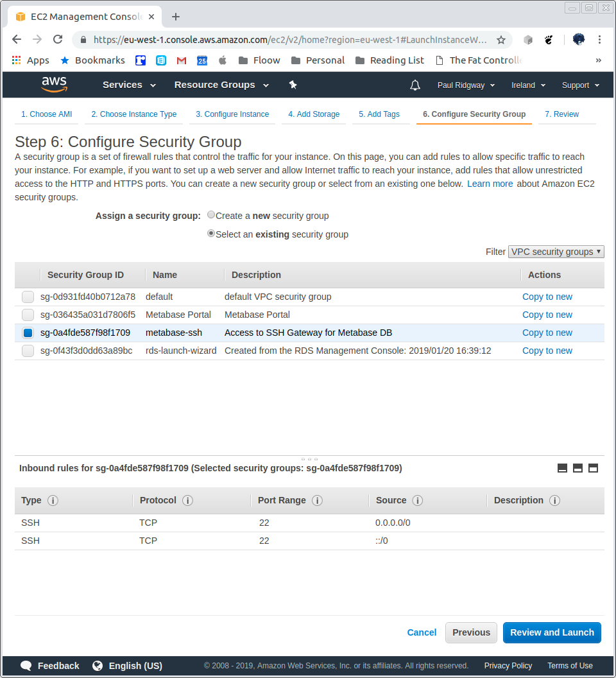Reload the page with the refresh icon

pyautogui.click(x=58, y=40)
